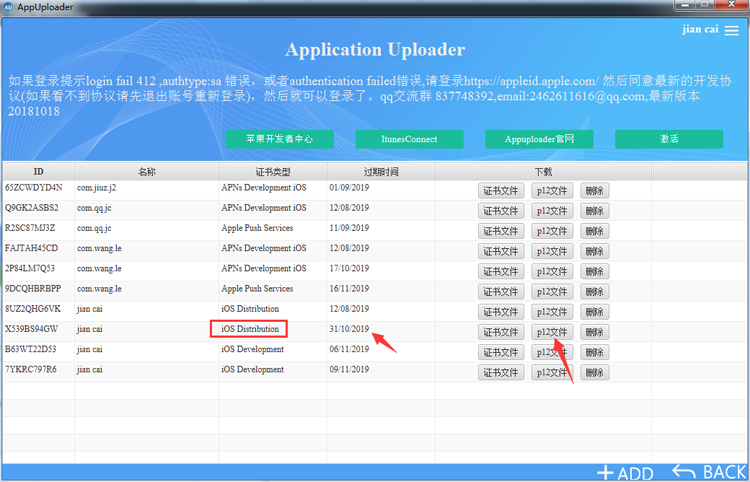Download 证书文件 for 65ZCWDYD4N row

coord(501,190)
